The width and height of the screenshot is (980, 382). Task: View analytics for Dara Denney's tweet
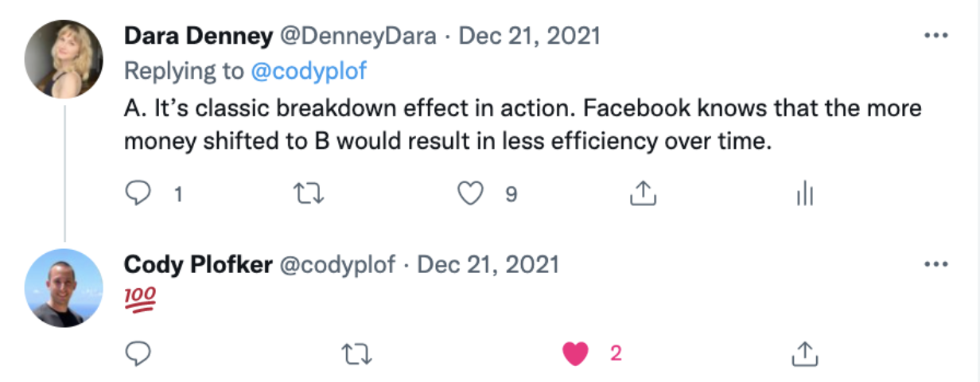click(x=805, y=193)
